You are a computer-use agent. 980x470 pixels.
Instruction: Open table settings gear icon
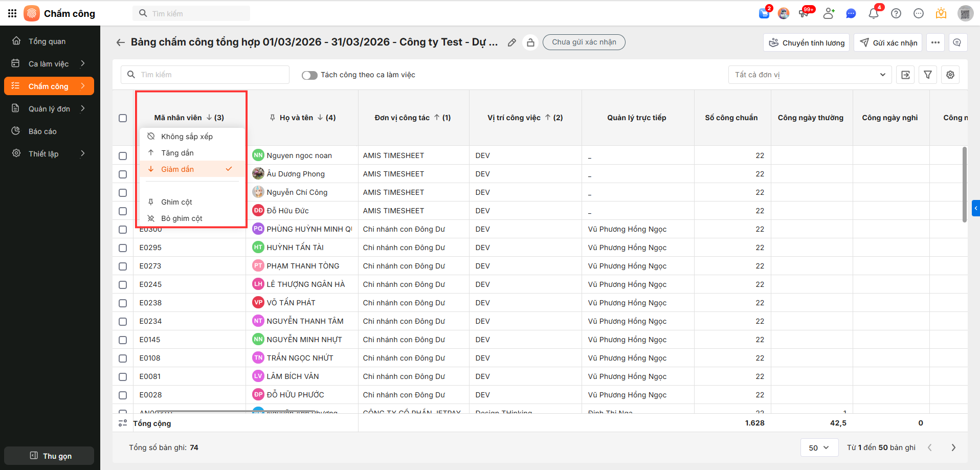pos(950,75)
